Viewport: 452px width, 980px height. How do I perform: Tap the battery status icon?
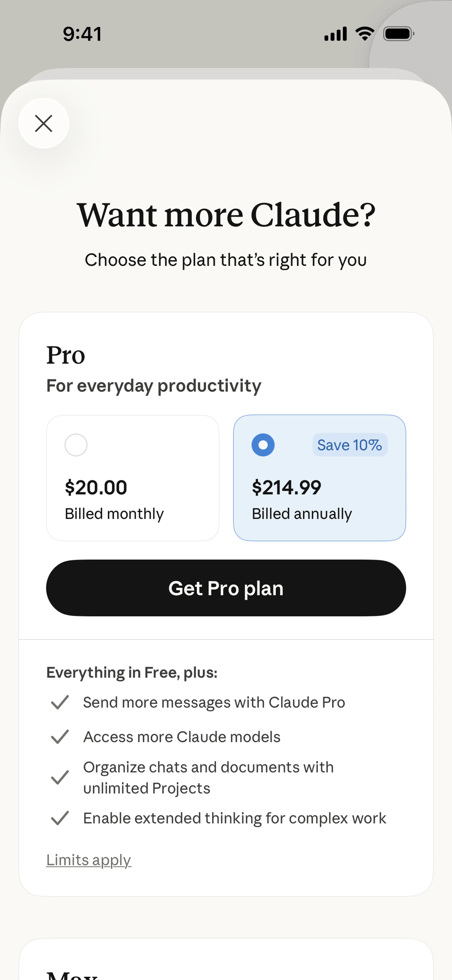398,34
